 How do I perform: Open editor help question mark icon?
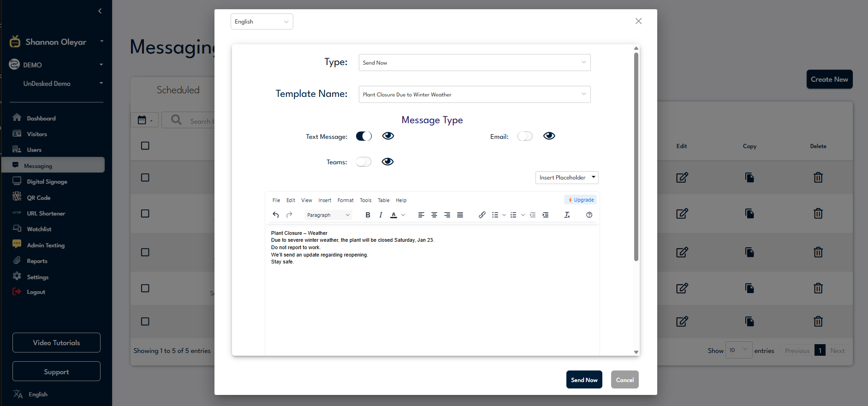pyautogui.click(x=589, y=215)
